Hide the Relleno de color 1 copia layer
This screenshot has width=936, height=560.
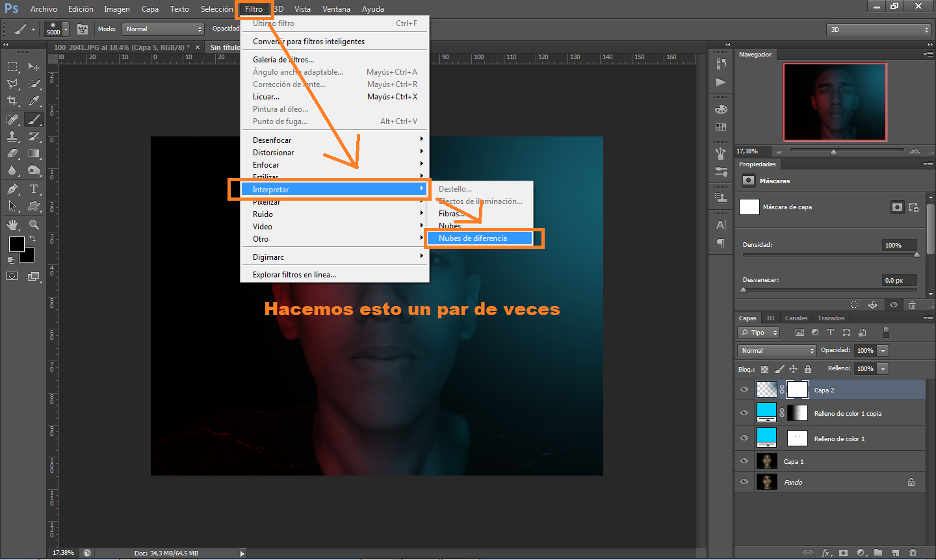coord(744,413)
